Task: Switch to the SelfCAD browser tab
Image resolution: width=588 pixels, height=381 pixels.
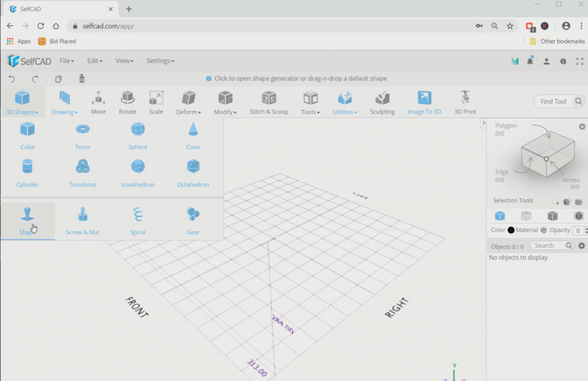Action: click(x=57, y=9)
